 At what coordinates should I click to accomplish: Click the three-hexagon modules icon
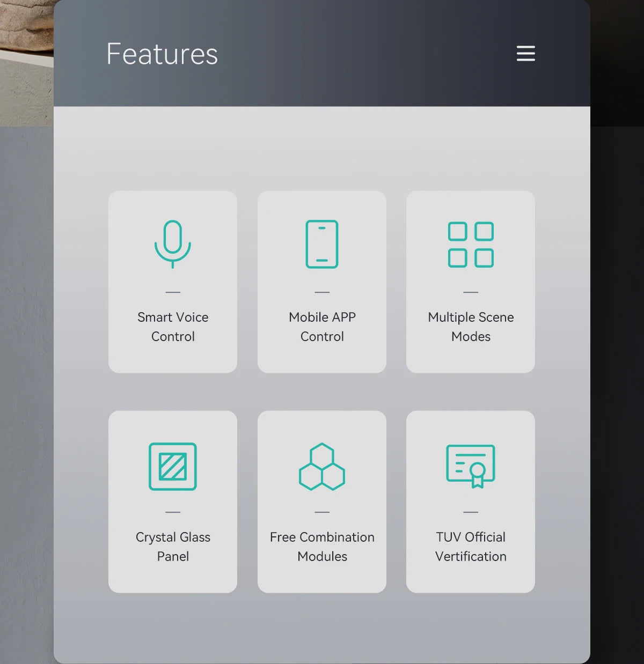point(322,467)
